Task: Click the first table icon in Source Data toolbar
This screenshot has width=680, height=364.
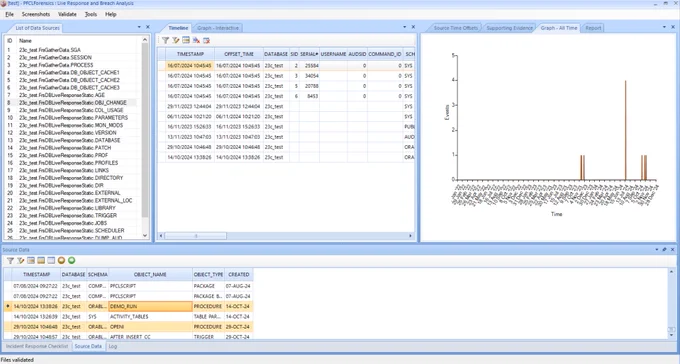Action: point(31,260)
